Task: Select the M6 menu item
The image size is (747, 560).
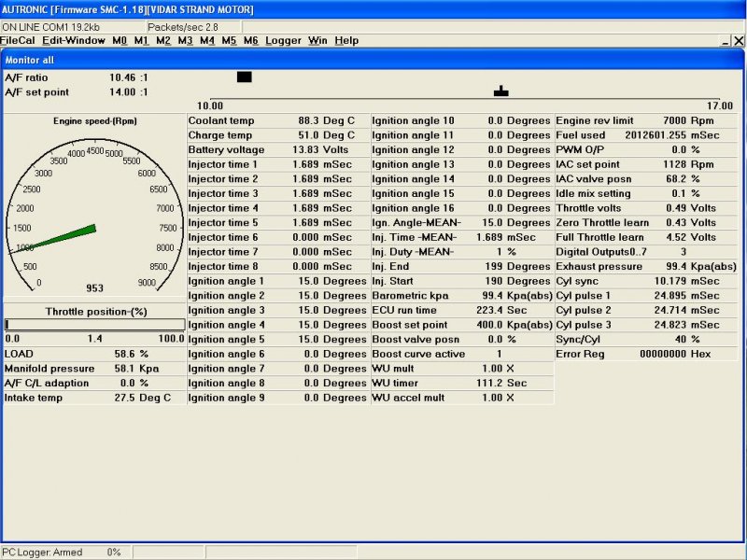Action: [x=250, y=41]
